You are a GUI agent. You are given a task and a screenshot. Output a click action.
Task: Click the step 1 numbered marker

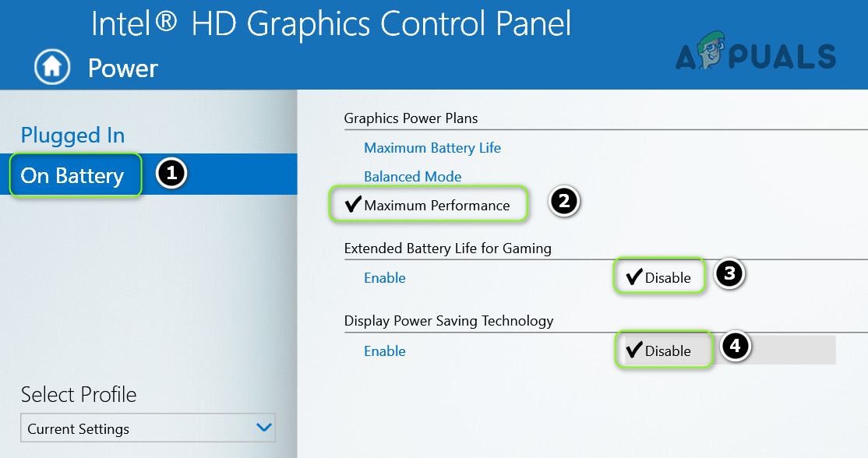click(x=171, y=174)
